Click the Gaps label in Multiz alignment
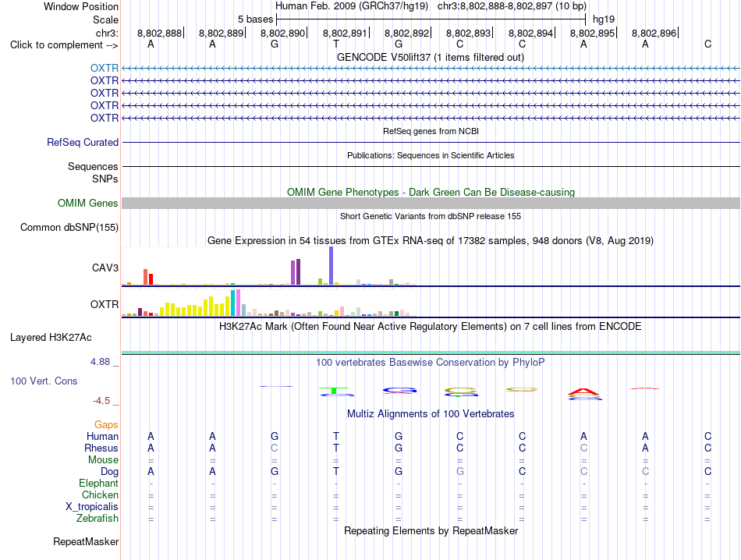 pos(106,425)
